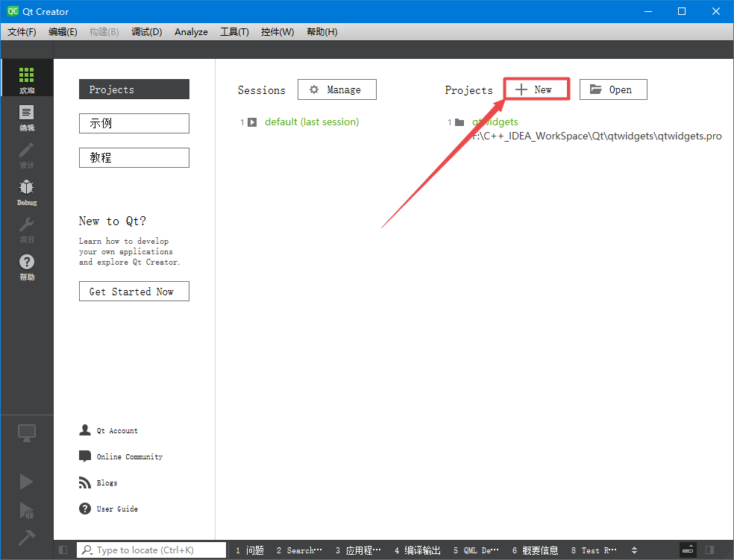
Task: Open Qt Account link
Action: click(117, 430)
